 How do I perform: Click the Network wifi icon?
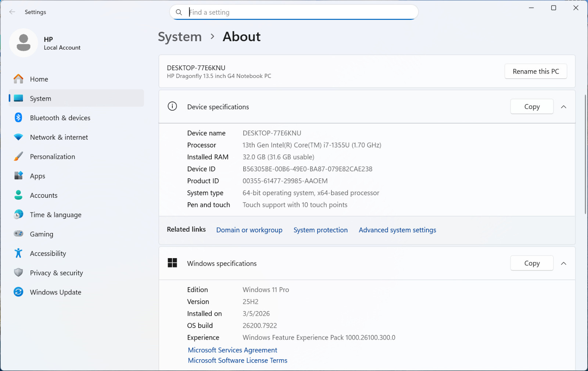[18, 137]
